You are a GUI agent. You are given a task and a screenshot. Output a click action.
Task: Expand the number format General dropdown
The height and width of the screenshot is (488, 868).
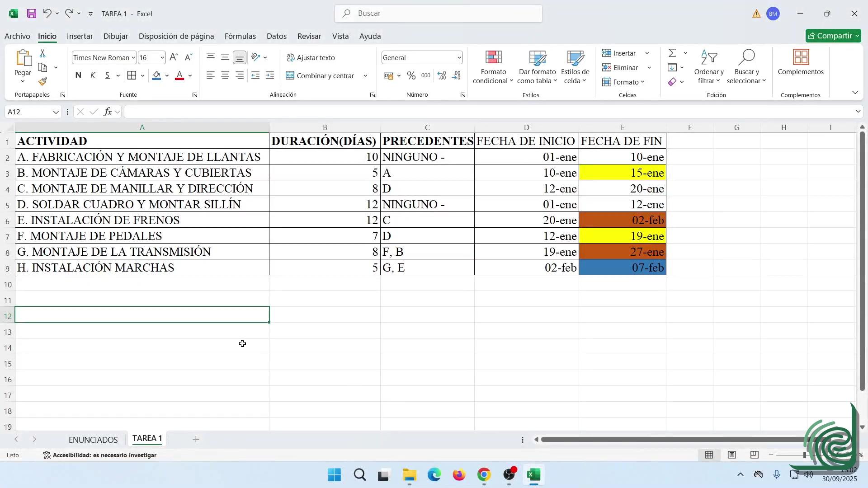[x=459, y=58]
